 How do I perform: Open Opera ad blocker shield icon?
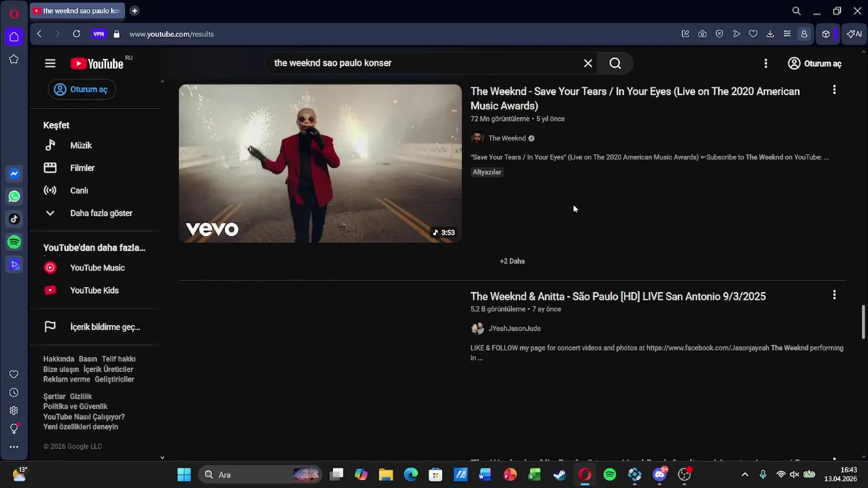click(719, 34)
